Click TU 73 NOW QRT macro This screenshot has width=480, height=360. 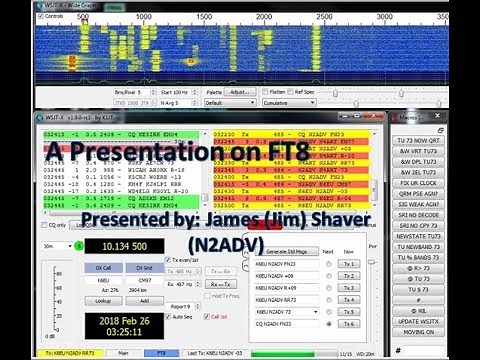[418, 140]
